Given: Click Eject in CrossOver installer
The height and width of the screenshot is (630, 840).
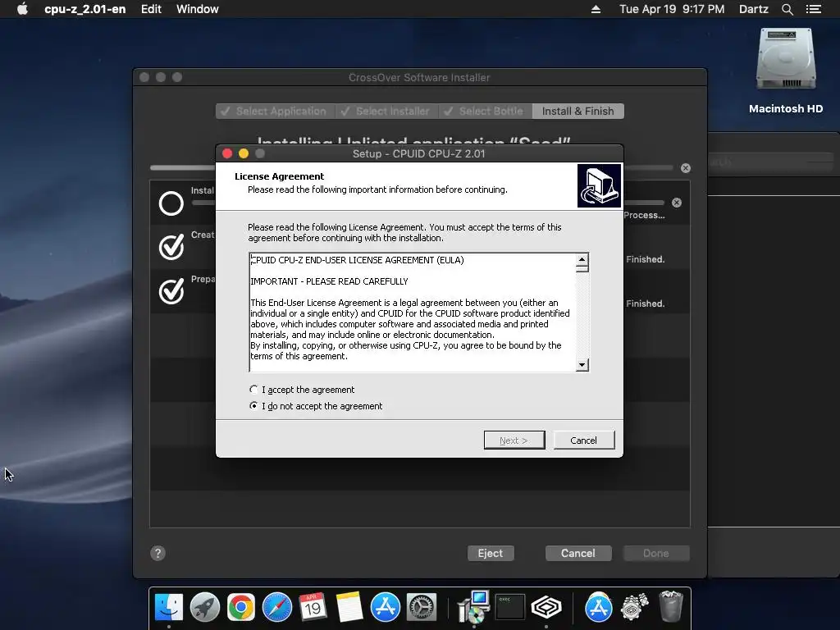Looking at the screenshot, I should pos(491,554).
